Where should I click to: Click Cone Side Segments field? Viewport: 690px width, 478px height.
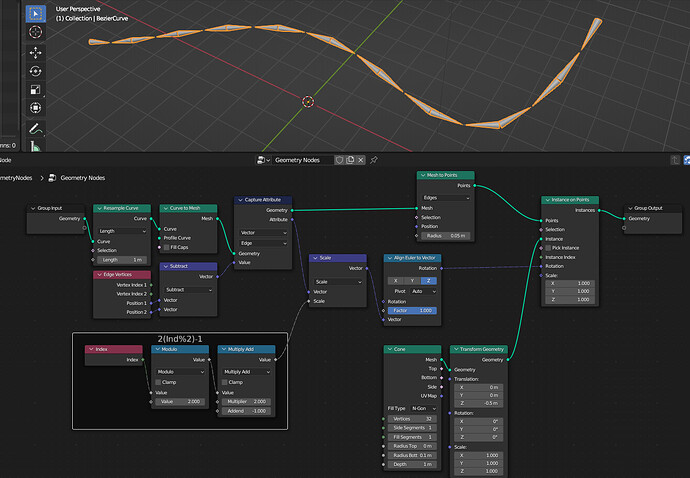412,428
